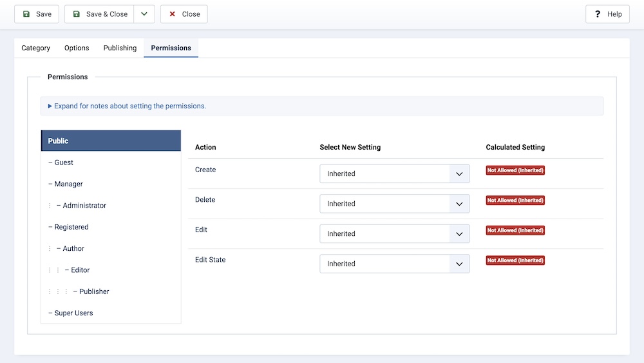Open Help with the question mark button
The image size is (644, 363).
[x=607, y=14]
